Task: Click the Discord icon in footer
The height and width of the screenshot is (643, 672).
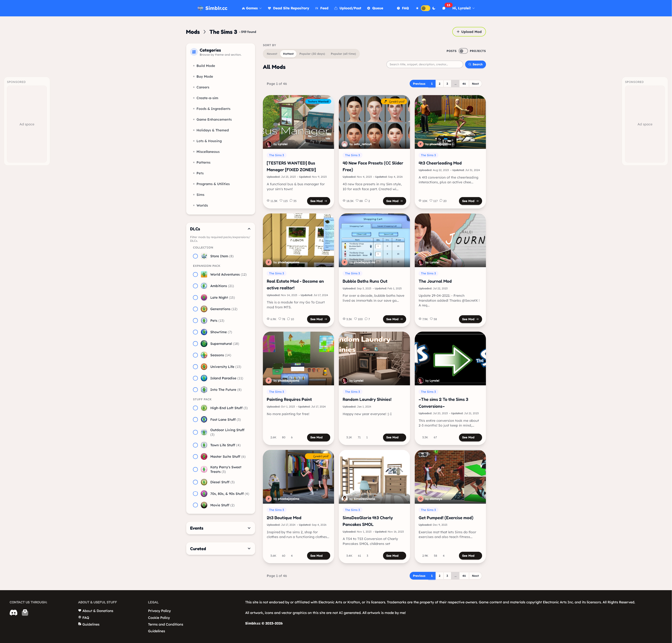Action: (x=13, y=613)
